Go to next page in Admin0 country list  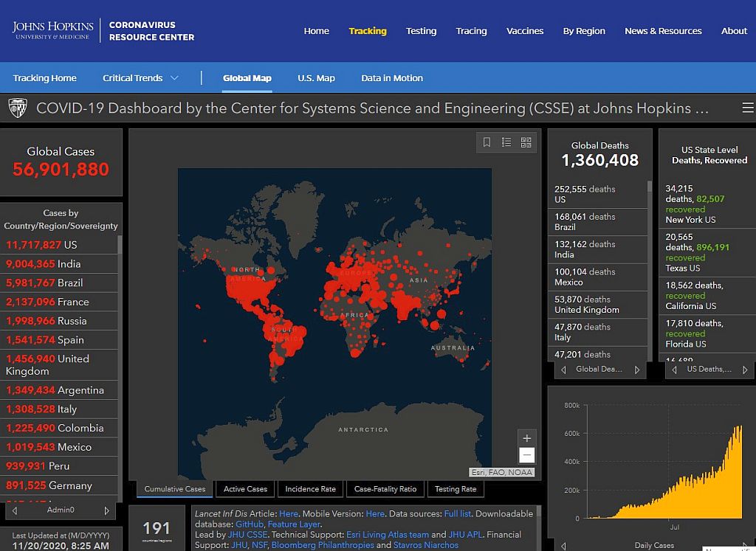[x=106, y=510]
